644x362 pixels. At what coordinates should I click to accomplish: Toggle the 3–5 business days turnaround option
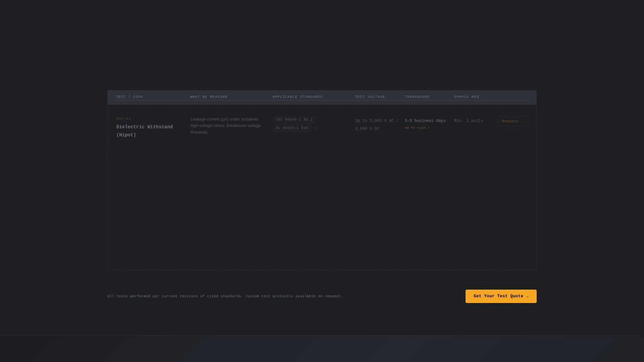coord(425,121)
